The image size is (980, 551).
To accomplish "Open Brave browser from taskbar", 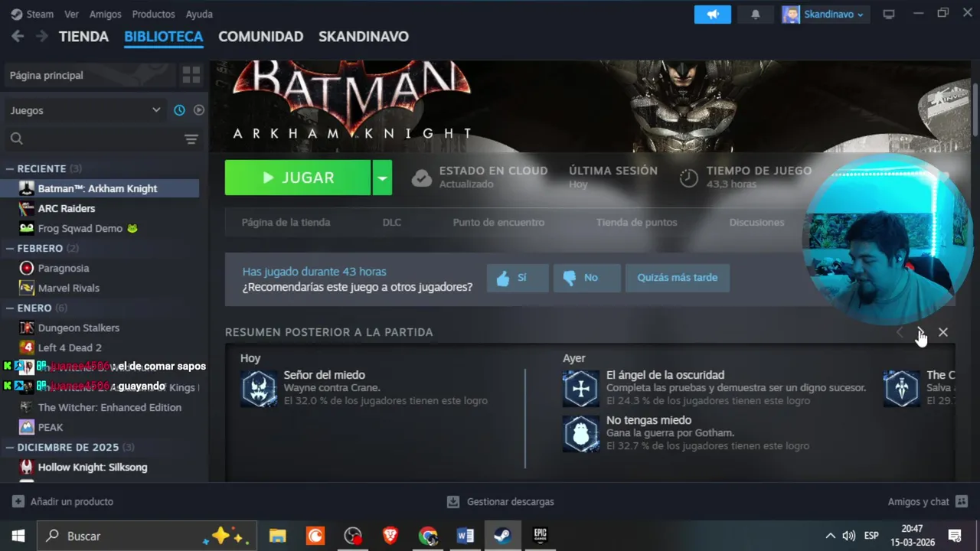I will (x=390, y=536).
